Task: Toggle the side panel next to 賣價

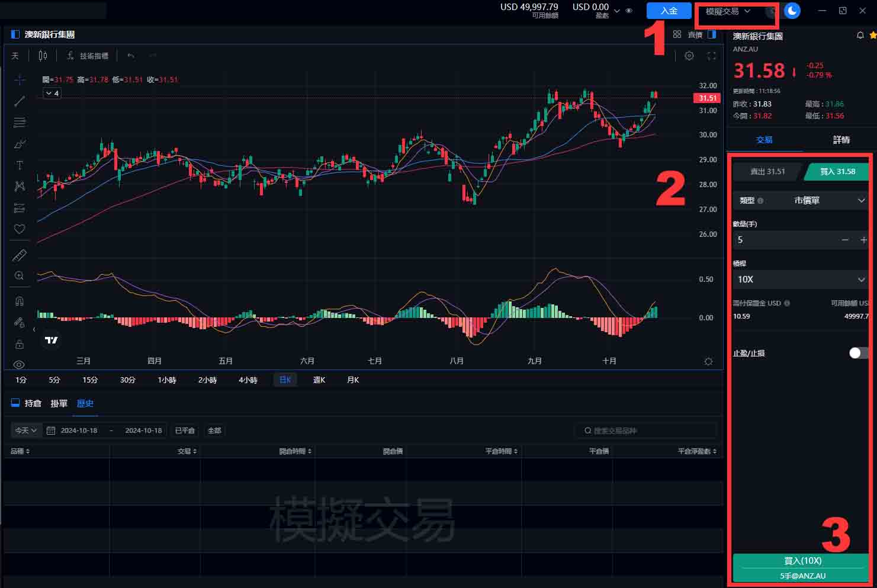Action: pyautogui.click(x=712, y=34)
